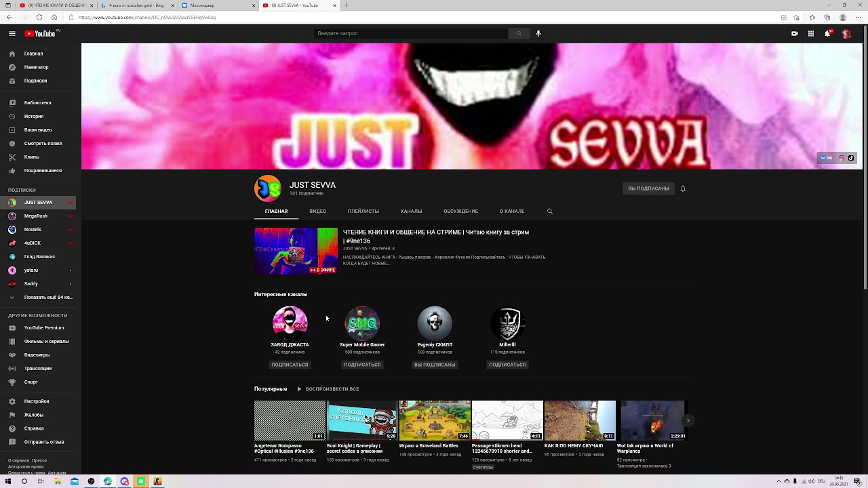
Task: Switch to the Видео tab
Action: click(x=317, y=211)
